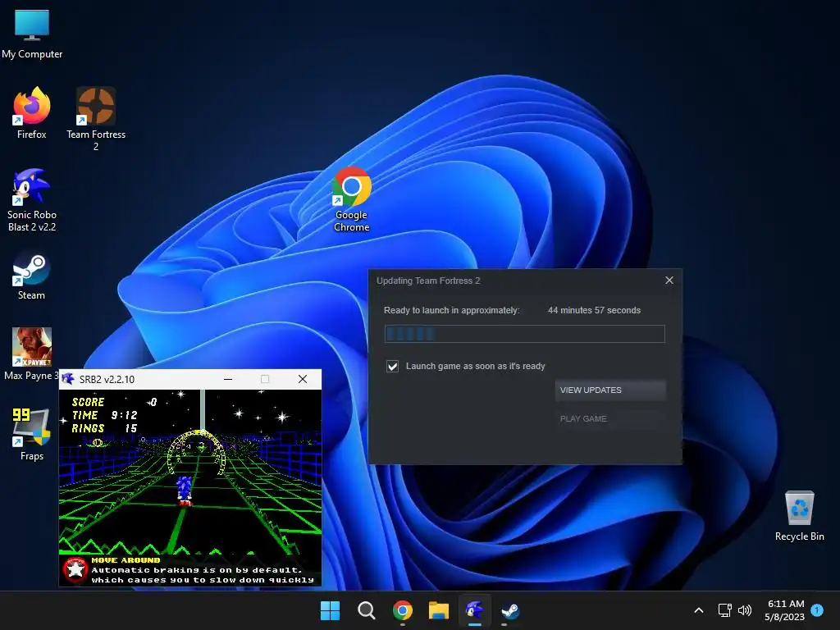
Task: Uncheck Launch game as soon as it's ready
Action: coord(393,366)
